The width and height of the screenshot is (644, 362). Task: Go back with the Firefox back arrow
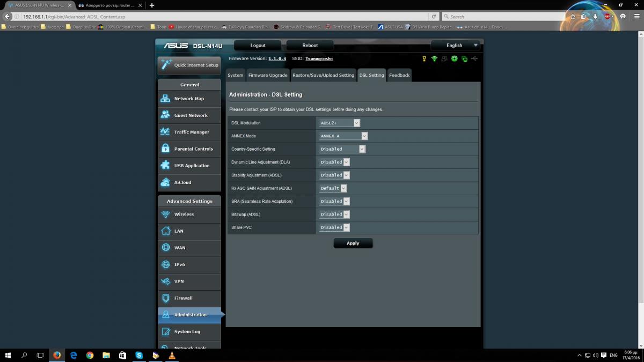click(x=8, y=17)
